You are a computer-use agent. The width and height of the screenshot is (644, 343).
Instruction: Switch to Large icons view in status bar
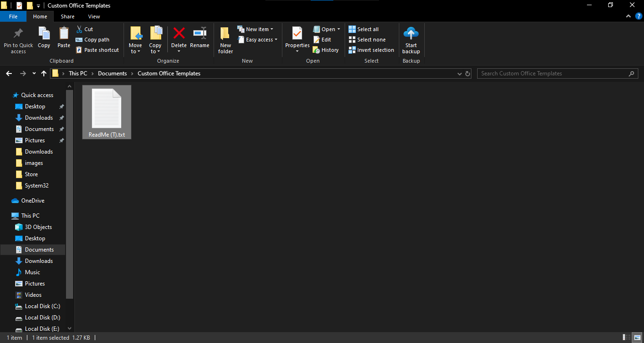click(636, 337)
